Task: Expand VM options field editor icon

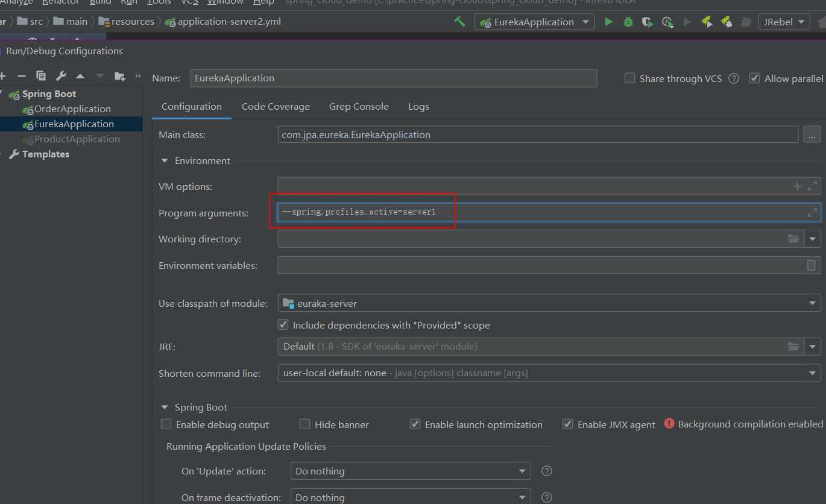Action: click(812, 186)
